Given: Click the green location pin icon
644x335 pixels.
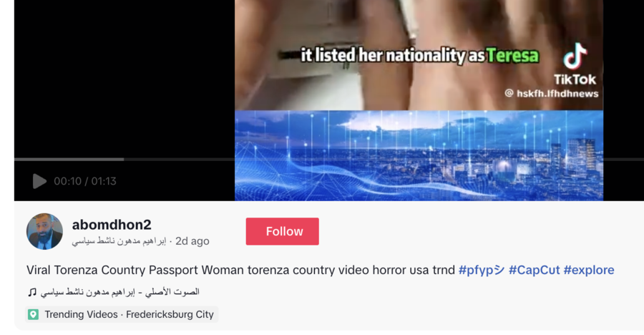Looking at the screenshot, I should (x=33, y=314).
